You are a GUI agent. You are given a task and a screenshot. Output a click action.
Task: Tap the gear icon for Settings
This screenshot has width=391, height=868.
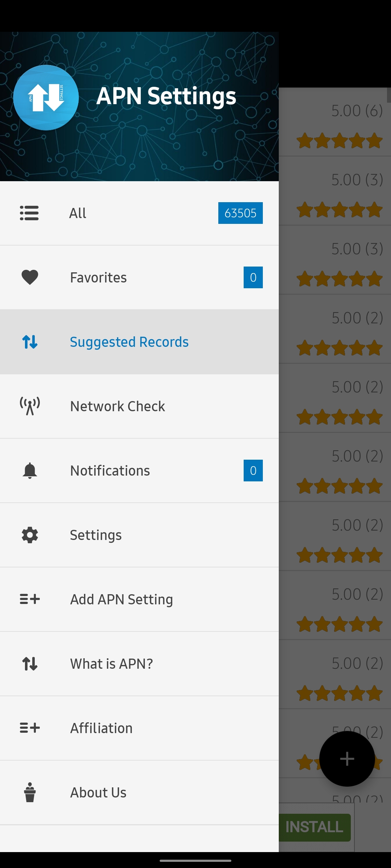click(x=30, y=535)
